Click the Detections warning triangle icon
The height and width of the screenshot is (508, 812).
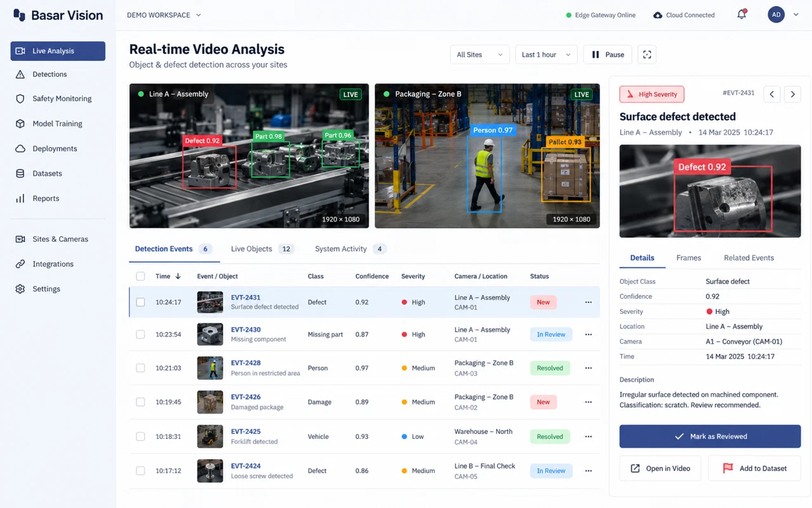(x=20, y=74)
